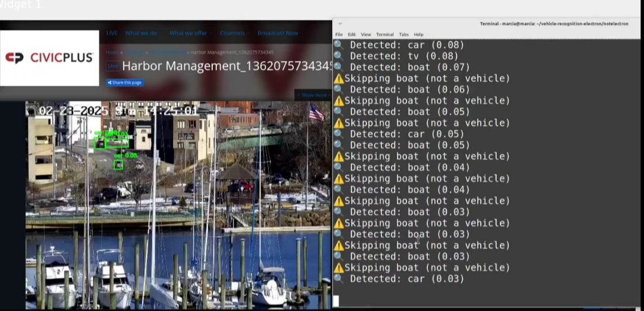644x311 pixels.
Task: Go to Home in the breadcrumb
Action: pyautogui.click(x=112, y=52)
